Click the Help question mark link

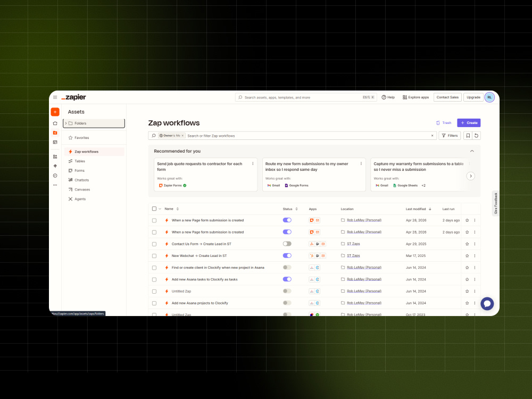[x=388, y=97]
